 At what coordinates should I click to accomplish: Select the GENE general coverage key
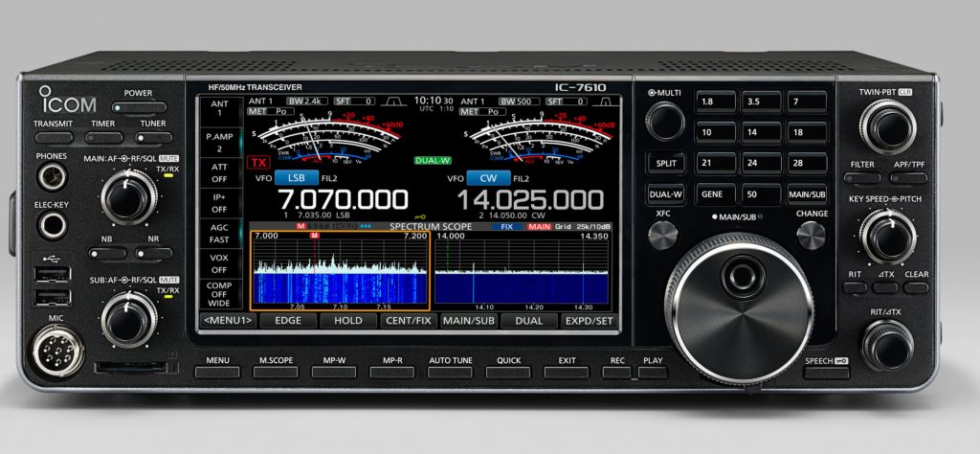click(715, 194)
